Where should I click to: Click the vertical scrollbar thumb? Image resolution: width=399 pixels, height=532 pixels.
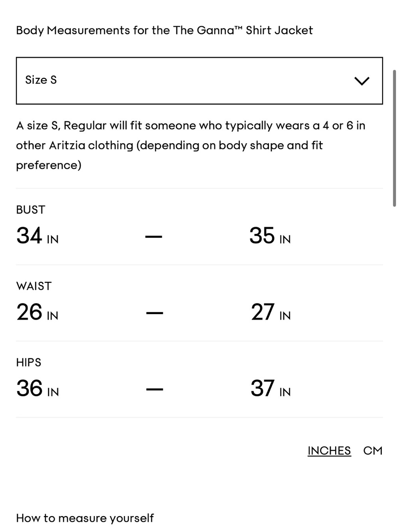click(x=394, y=138)
